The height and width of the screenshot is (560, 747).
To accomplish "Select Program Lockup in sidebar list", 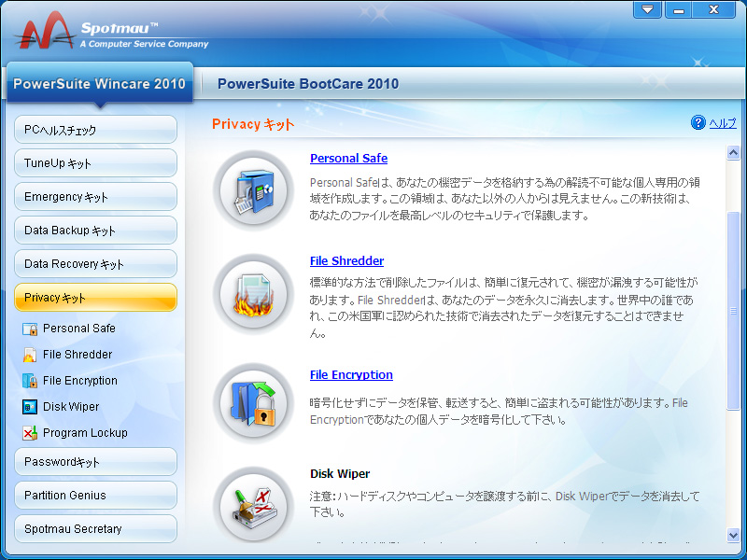I will tap(85, 433).
